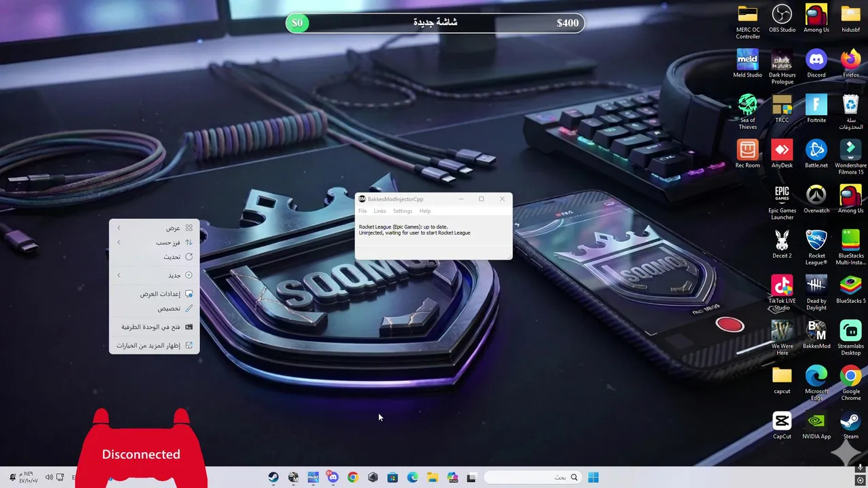868x488 pixels.
Task: Click the Windows Start button
Action: coord(593,477)
